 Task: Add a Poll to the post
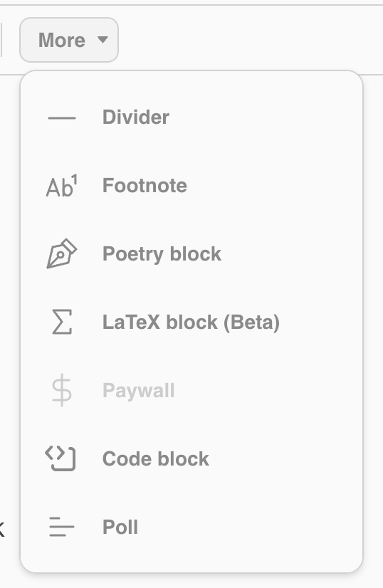(x=191, y=527)
